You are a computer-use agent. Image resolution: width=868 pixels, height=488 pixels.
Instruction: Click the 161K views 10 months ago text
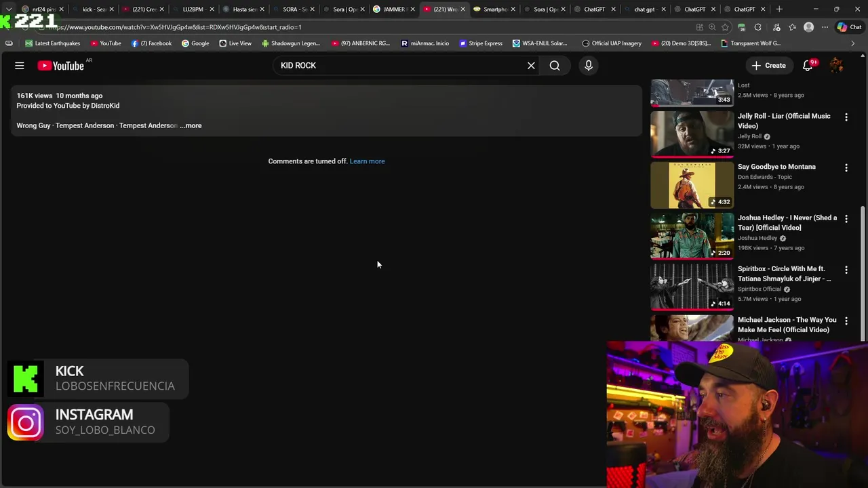point(60,96)
